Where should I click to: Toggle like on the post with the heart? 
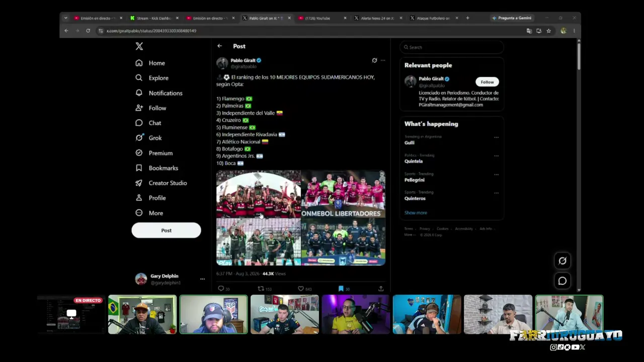[x=301, y=289]
